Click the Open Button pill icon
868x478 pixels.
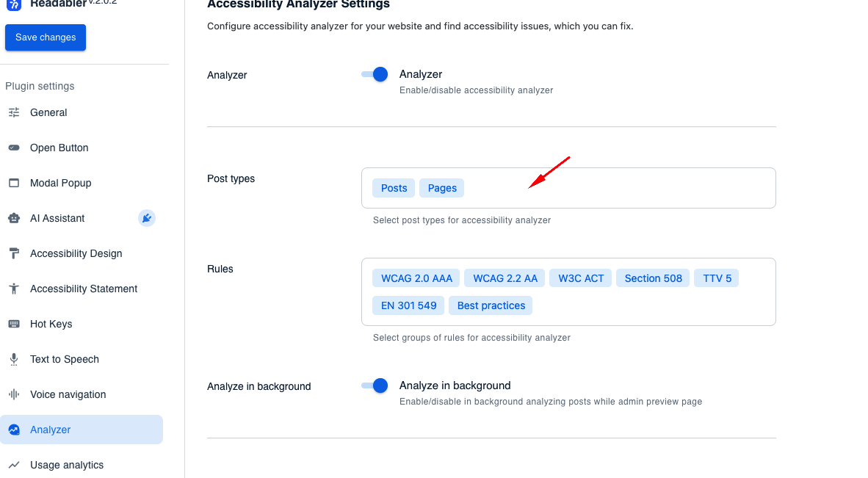14,148
